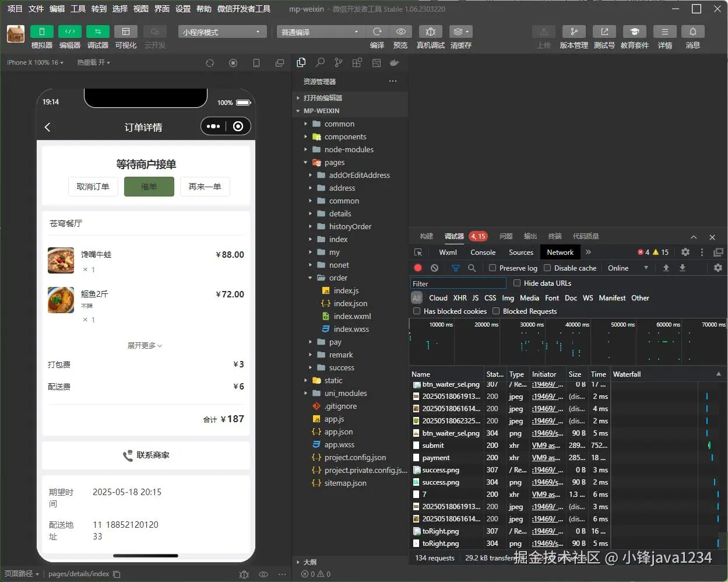
Task: Tap the 再来一单 button
Action: [x=205, y=187]
